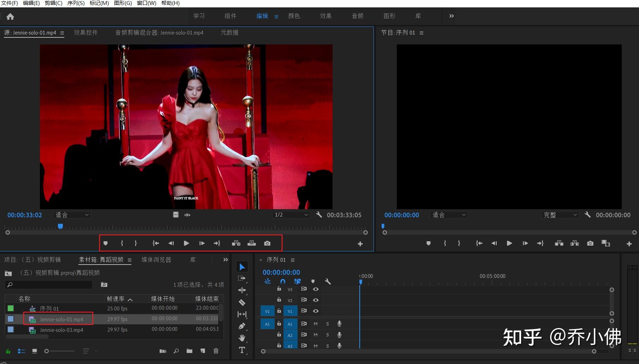Image resolution: width=639 pixels, height=364 pixels.
Task: Click the Overwrite button in Source monitor
Action: (x=252, y=243)
